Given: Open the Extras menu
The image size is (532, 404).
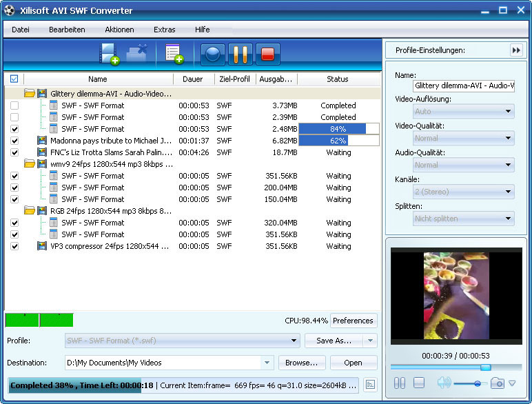Looking at the screenshot, I should coord(165,30).
